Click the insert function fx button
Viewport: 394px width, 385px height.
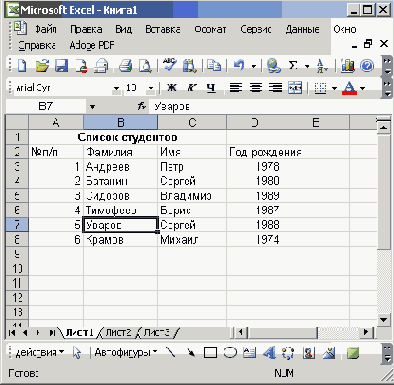click(142, 106)
